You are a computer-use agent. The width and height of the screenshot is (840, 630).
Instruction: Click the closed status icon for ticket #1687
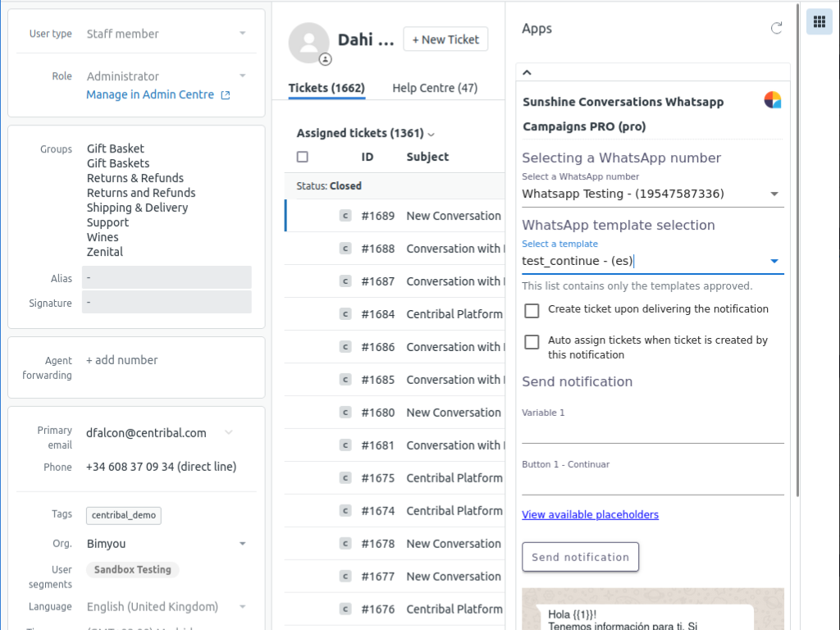pyautogui.click(x=345, y=281)
